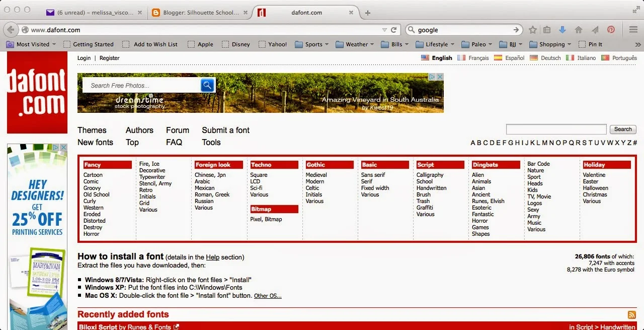The width and height of the screenshot is (644, 330).
Task: Click the dafont.com red logo
Action: (37, 92)
